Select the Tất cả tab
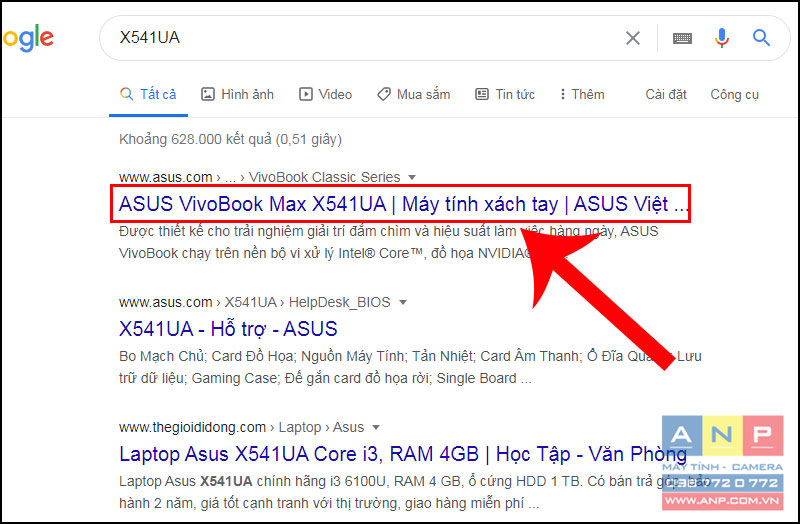The width and height of the screenshot is (800, 524). (x=148, y=94)
